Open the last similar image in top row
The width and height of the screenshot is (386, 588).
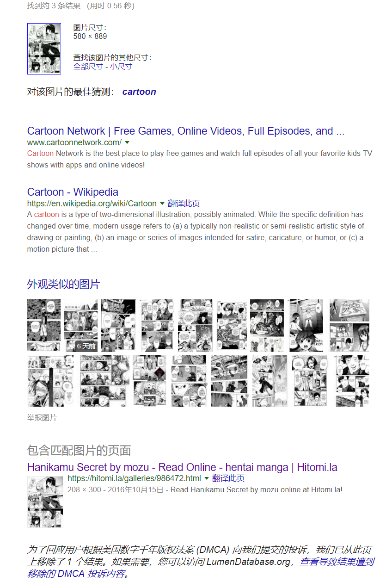(349, 325)
